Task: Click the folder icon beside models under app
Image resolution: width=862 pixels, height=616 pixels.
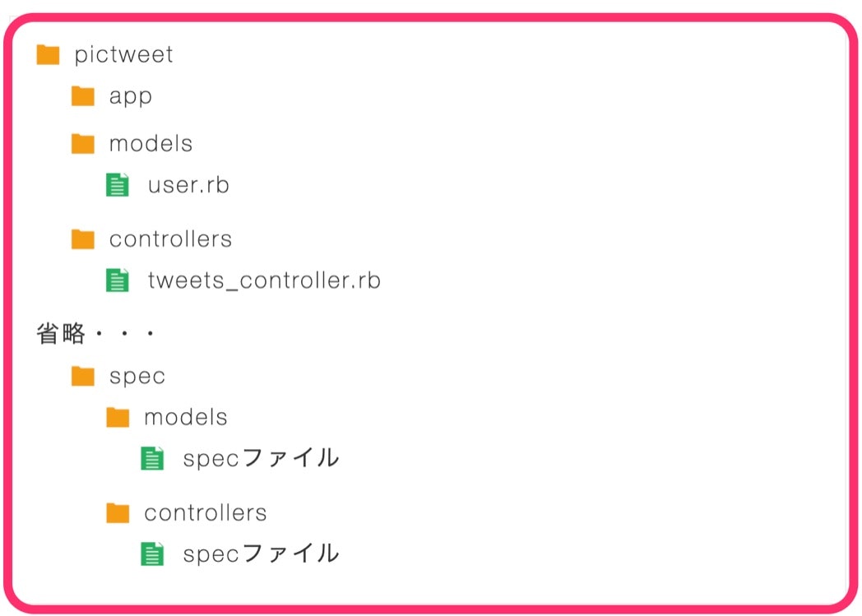Action: 83,144
